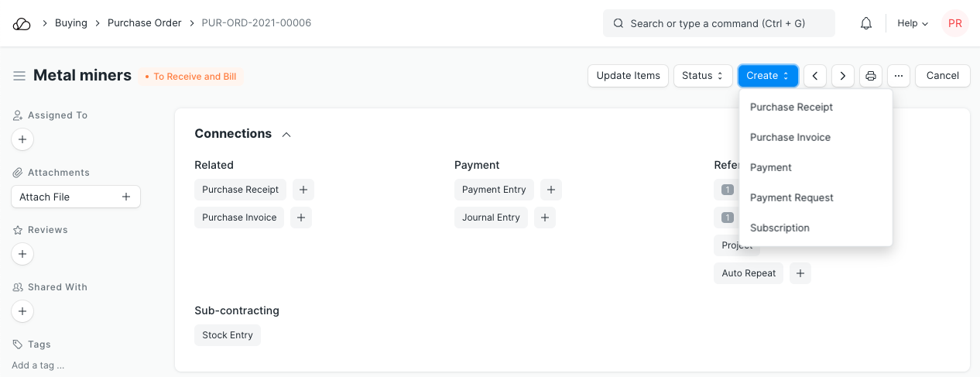Screen dimensions: 980x377
Task: Add new Purchase Receipt plus button
Action: [x=303, y=190]
